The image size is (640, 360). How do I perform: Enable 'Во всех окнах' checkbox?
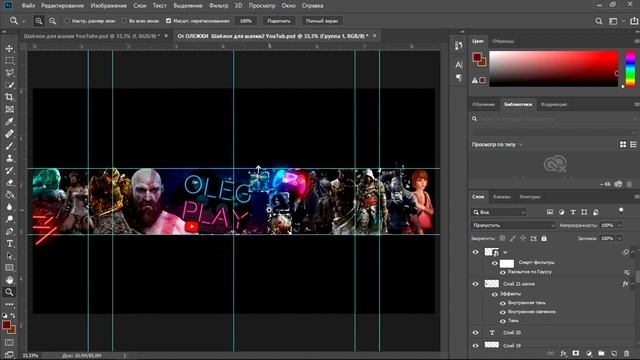click(124, 21)
